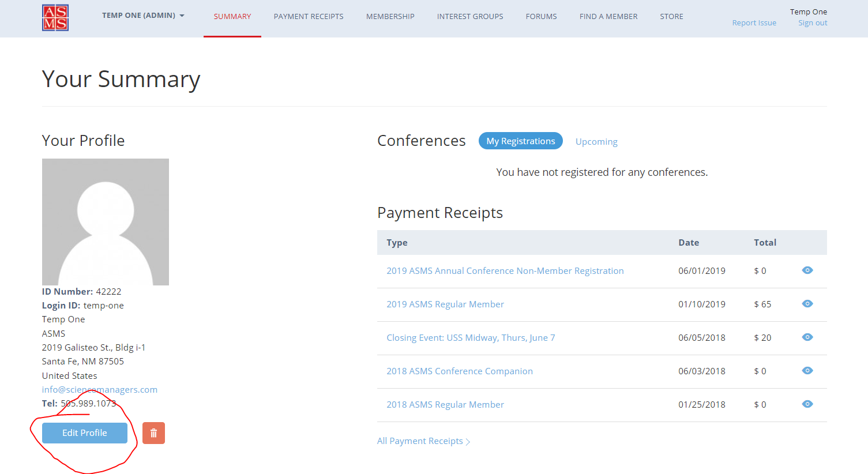Click date 01/10/2019 cell
Viewport: 868px width, 474px height.
[x=702, y=304]
